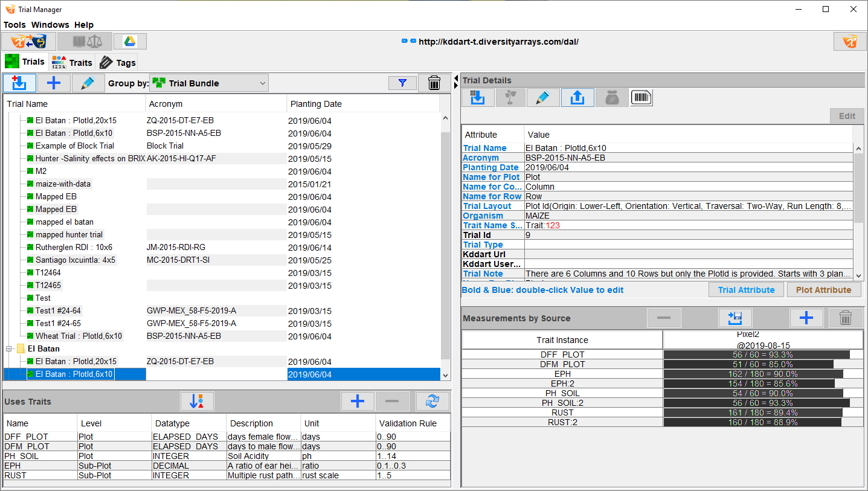Click the KDDart/database sync icon button
868x491 pixels.
point(28,42)
